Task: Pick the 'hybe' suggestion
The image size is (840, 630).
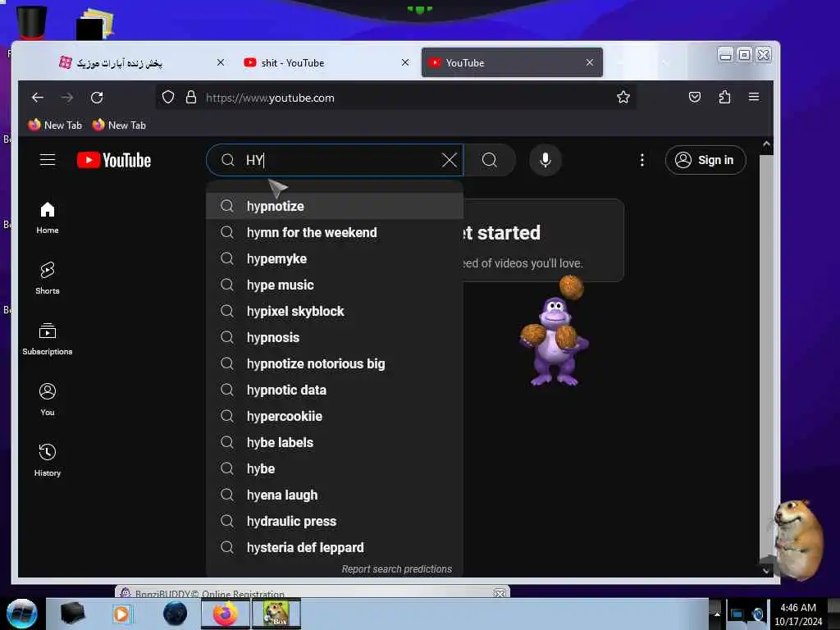Action: [335, 468]
